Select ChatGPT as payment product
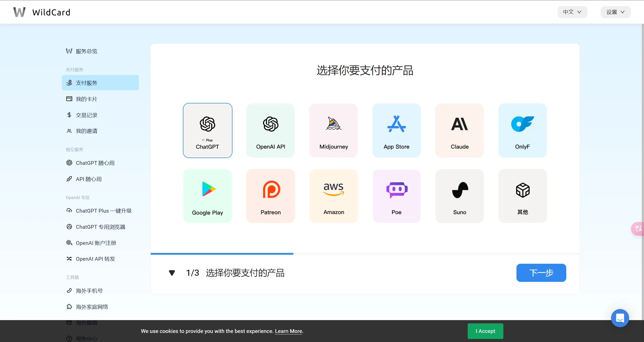The width and height of the screenshot is (644, 342). click(208, 130)
